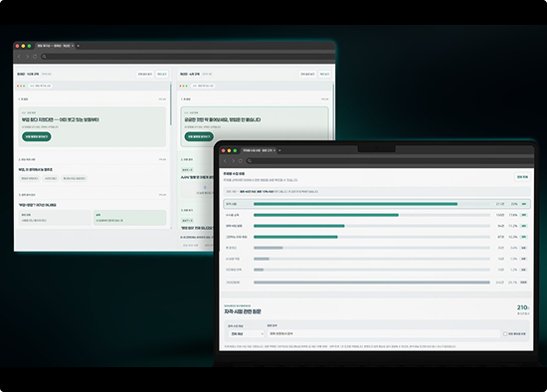Select the page tab in the rear browser window

click(x=55, y=46)
